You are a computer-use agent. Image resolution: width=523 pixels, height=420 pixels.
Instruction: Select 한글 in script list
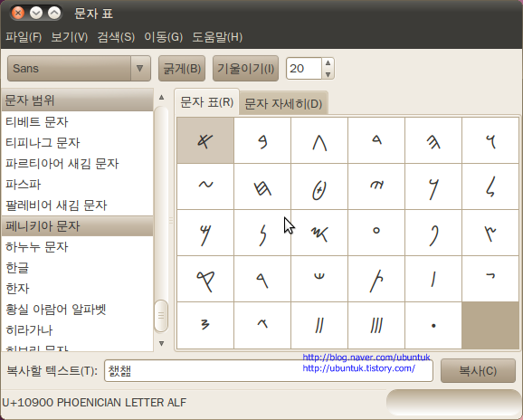pyautogui.click(x=78, y=268)
